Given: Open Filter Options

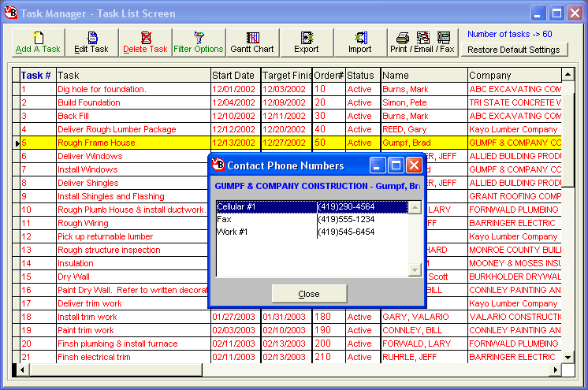Looking at the screenshot, I should click(199, 43).
